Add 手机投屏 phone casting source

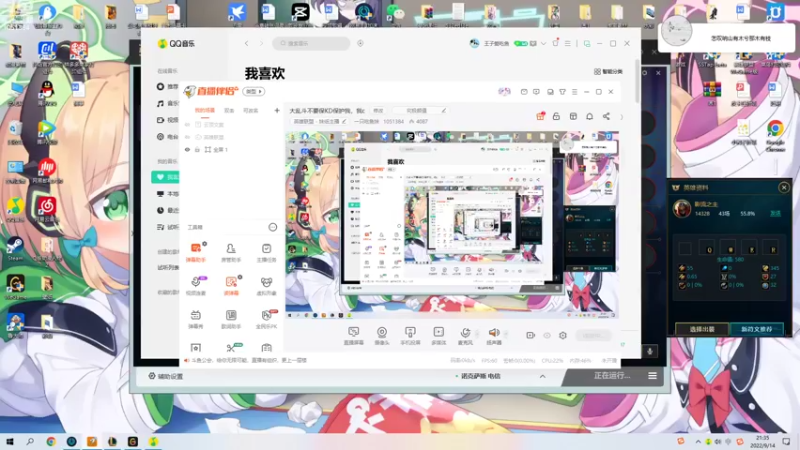point(410,336)
